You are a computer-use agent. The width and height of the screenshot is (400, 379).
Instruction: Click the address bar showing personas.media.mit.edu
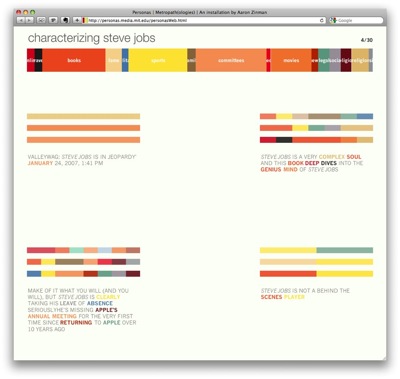click(x=204, y=20)
